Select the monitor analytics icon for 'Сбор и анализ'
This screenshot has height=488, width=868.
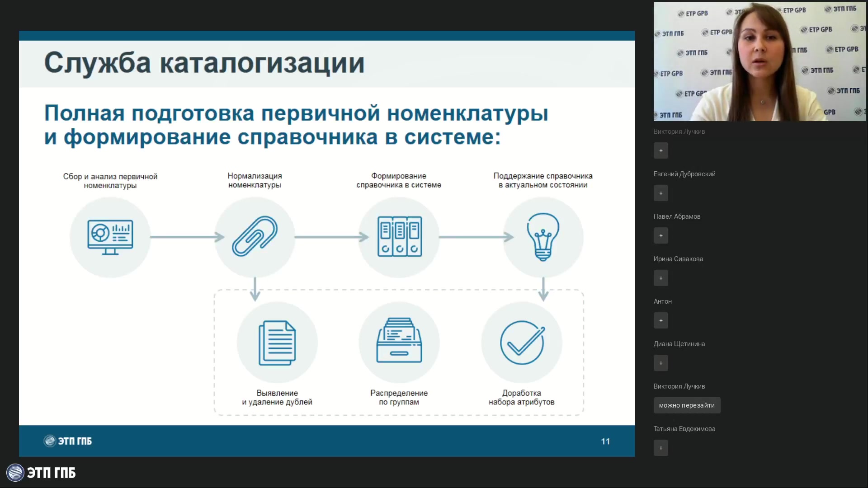point(110,236)
